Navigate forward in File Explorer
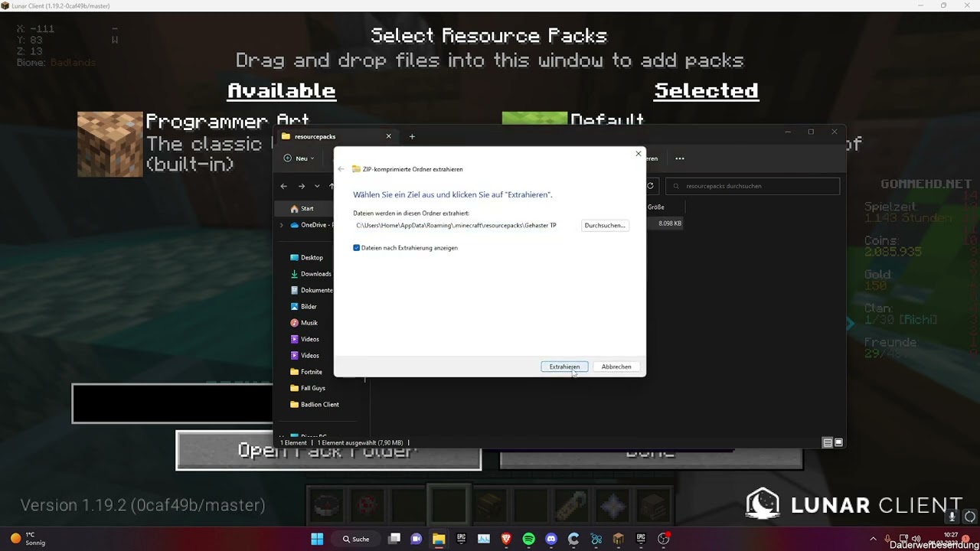This screenshot has height=551, width=980. coord(301,186)
